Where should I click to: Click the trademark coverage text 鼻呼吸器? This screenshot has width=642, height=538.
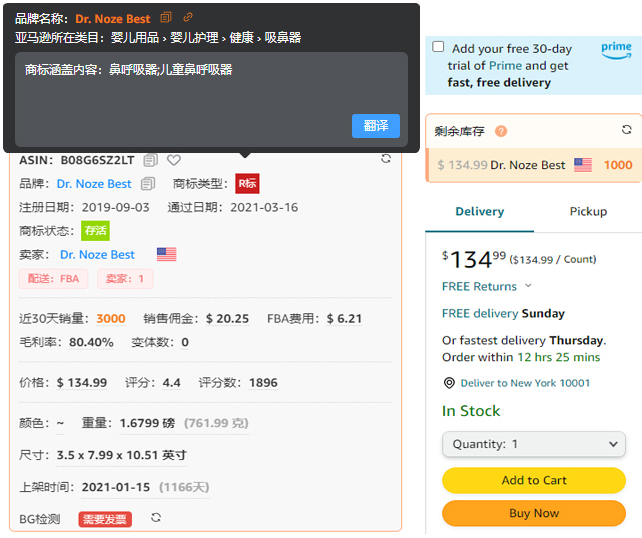click(x=133, y=70)
